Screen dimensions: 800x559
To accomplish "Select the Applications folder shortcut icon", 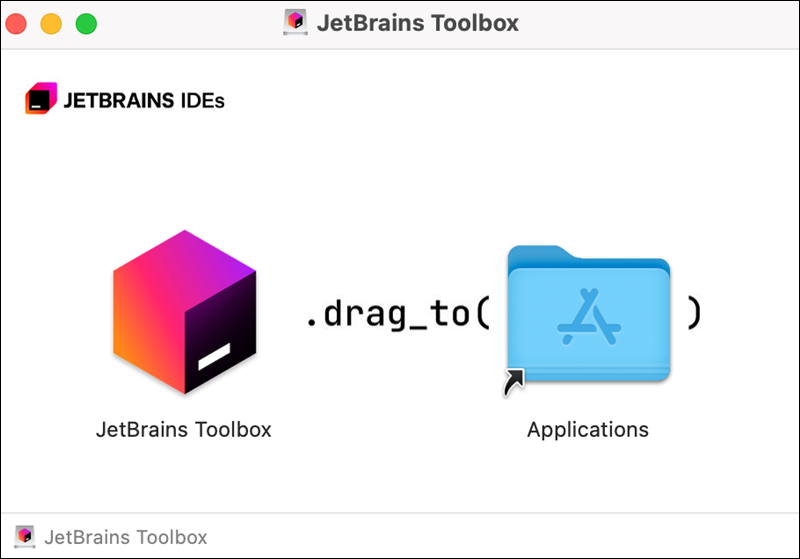I will [588, 320].
